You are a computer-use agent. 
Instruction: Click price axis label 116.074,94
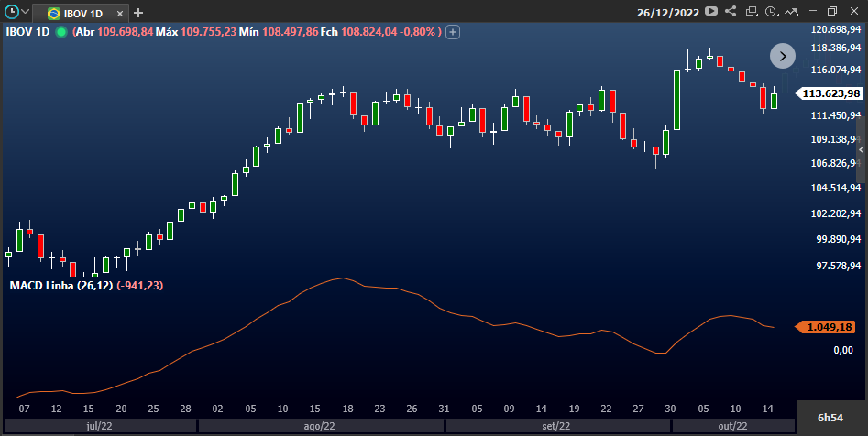click(x=835, y=70)
